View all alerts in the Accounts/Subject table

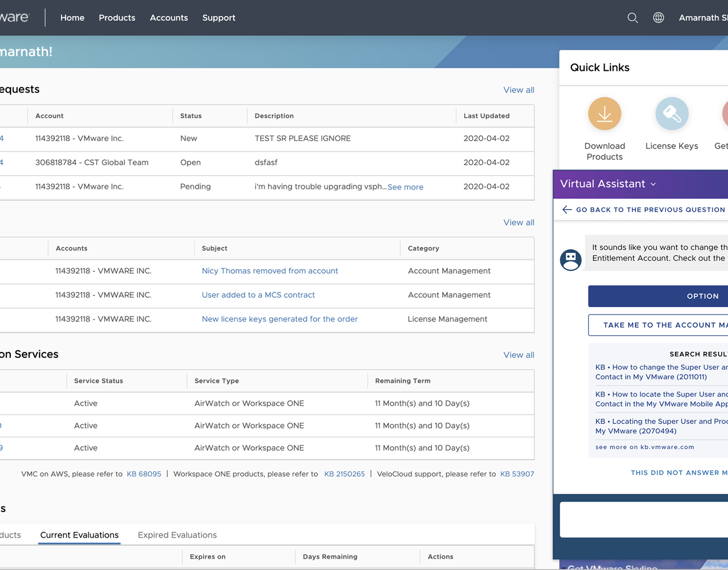pyautogui.click(x=518, y=222)
